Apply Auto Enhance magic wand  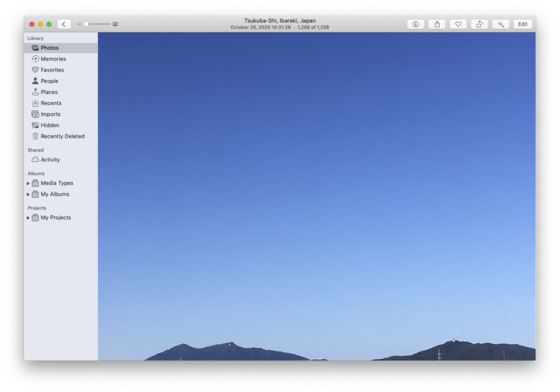(x=500, y=24)
